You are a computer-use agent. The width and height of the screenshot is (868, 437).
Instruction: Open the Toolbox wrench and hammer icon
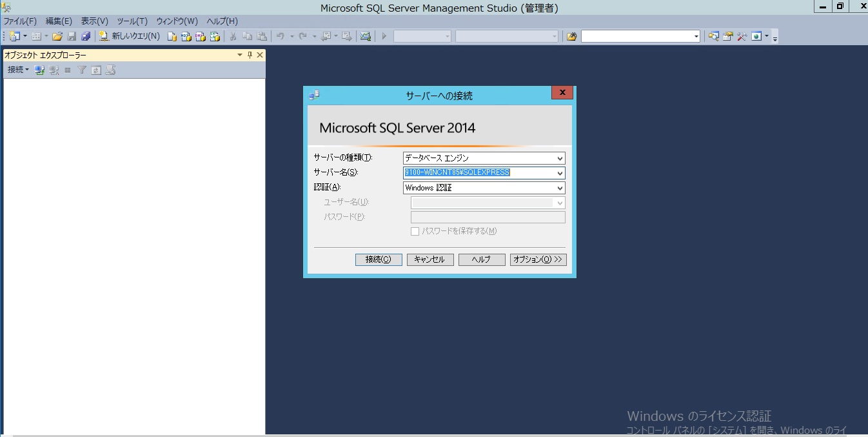pos(742,36)
